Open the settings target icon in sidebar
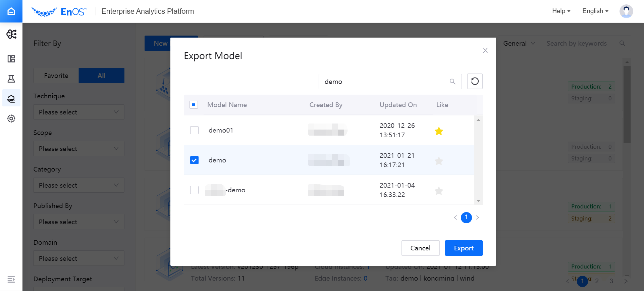Viewport: 644px width, 291px height. tap(11, 118)
